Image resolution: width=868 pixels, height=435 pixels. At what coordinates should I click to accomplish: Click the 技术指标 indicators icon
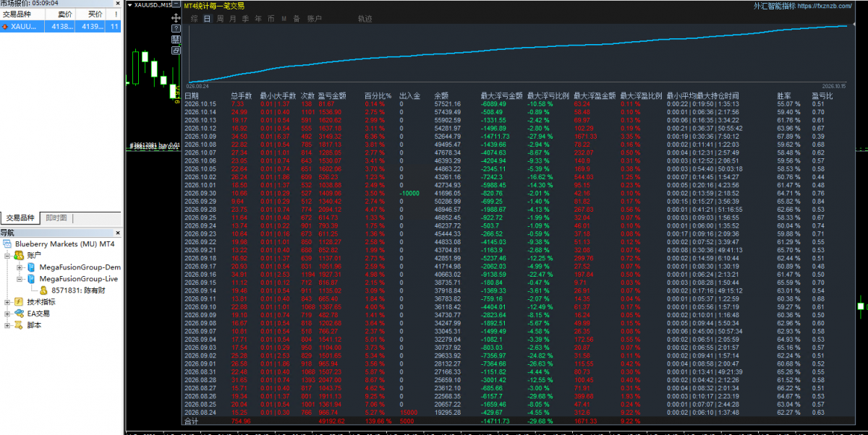(20, 302)
